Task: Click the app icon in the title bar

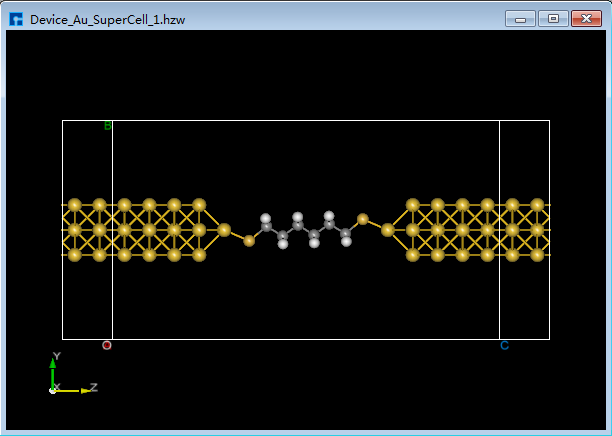Action: [16, 18]
